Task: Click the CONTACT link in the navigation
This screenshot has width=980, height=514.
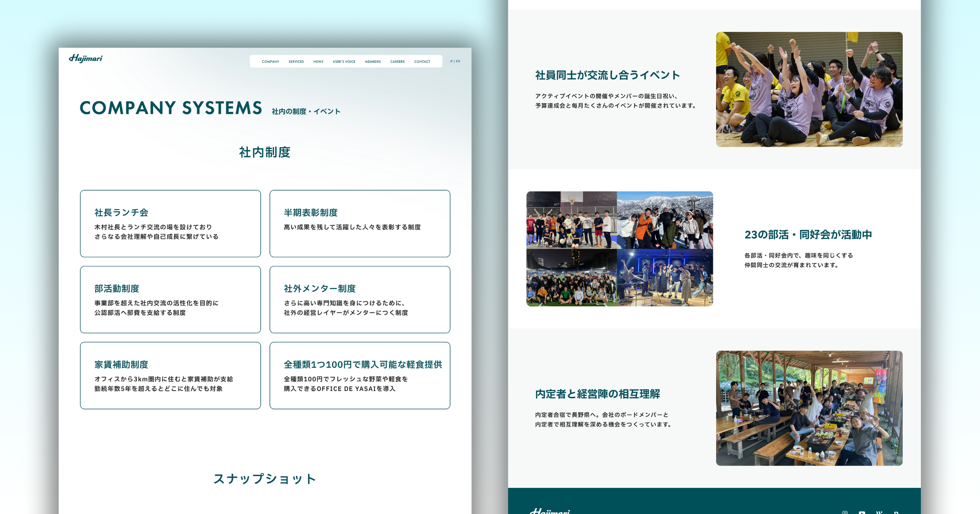Action: click(x=422, y=62)
